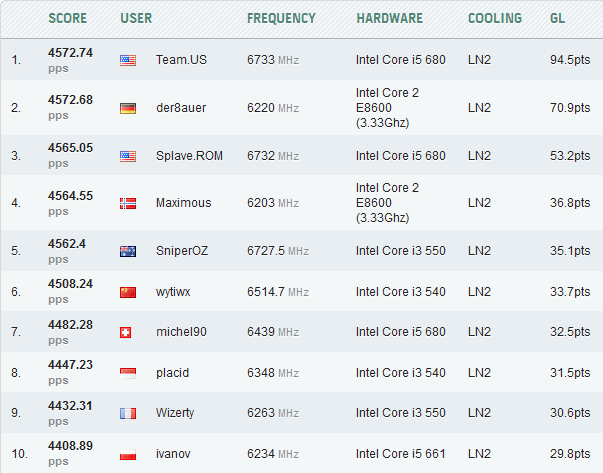Screen dimensions: 603x473
Task: Click the GL column header
Action: click(557, 18)
